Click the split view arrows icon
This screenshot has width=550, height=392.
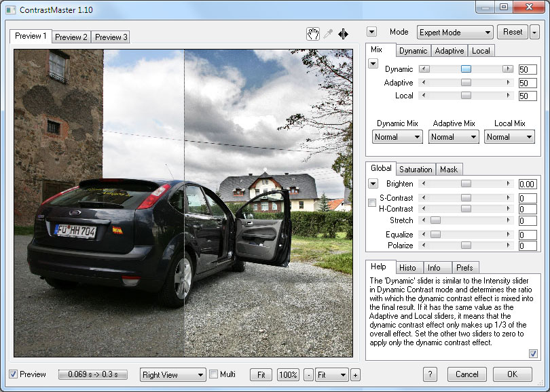[344, 35]
